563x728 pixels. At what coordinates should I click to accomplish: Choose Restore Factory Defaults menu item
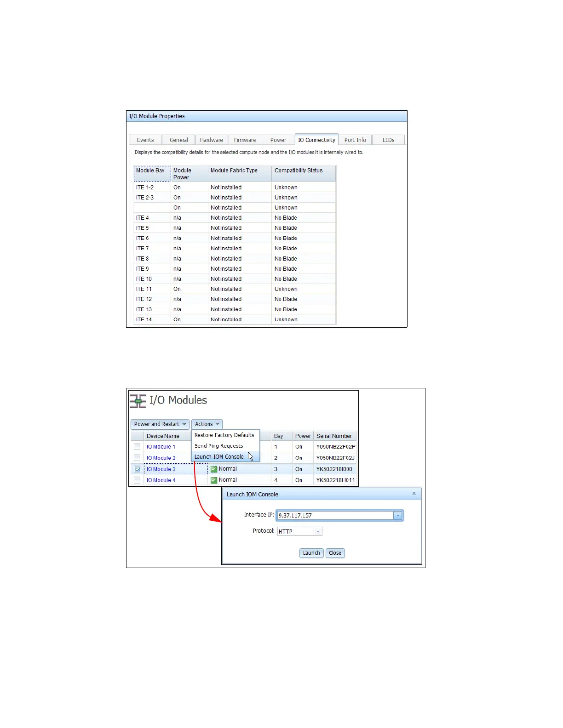point(224,435)
